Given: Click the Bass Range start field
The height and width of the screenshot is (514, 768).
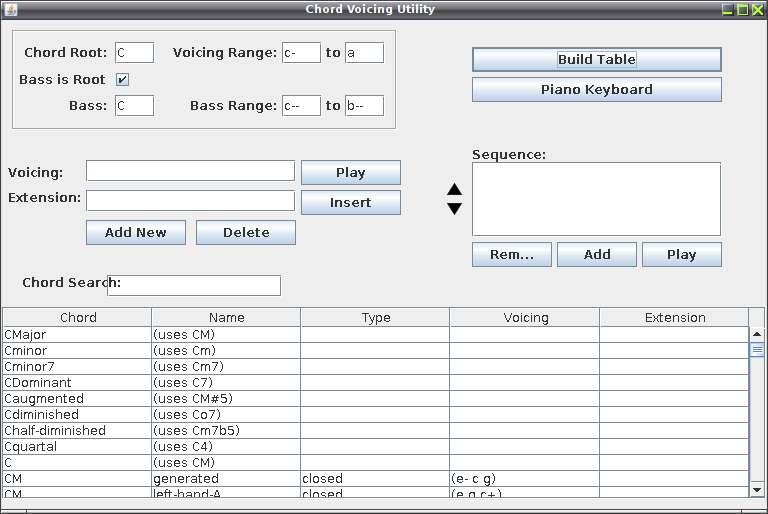Looking at the screenshot, I should 301,106.
